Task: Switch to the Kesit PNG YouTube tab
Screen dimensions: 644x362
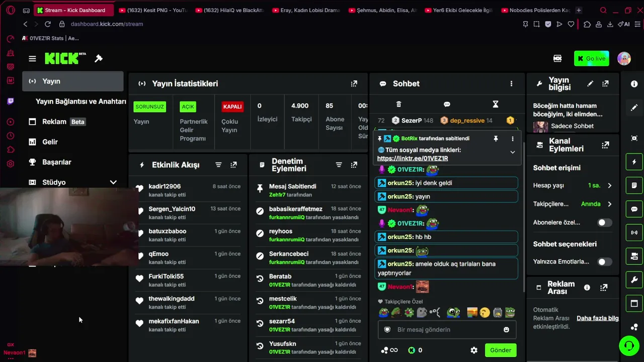Action: 153,10
